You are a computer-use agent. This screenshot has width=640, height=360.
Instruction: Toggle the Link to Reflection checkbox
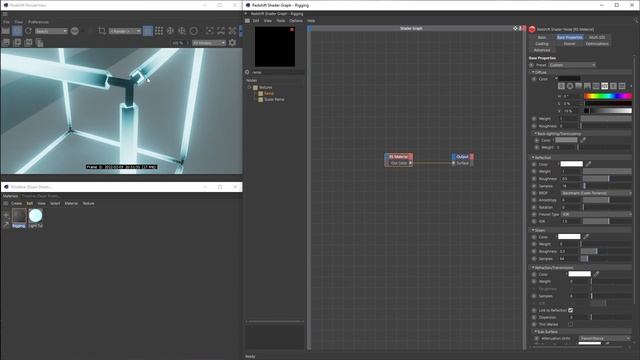[x=571, y=310]
